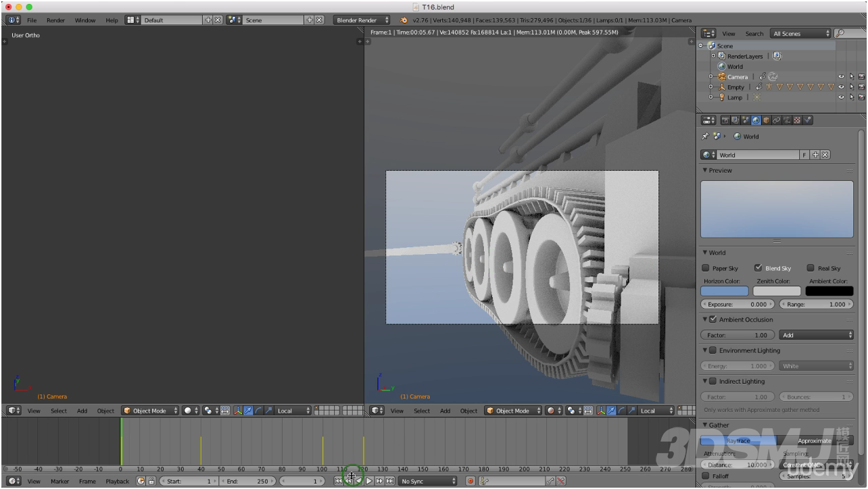Screen dimensions: 868x489
Task: Click the End frame field showing 250
Action: click(x=247, y=481)
